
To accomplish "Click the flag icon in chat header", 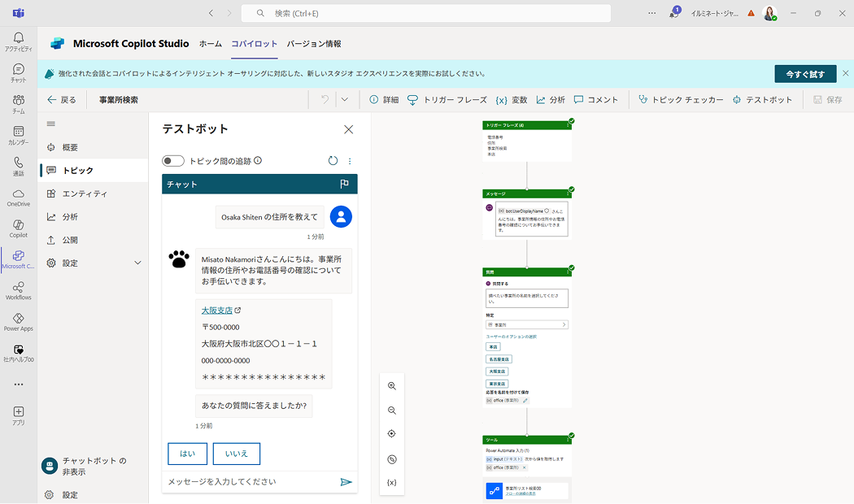I will 344,184.
